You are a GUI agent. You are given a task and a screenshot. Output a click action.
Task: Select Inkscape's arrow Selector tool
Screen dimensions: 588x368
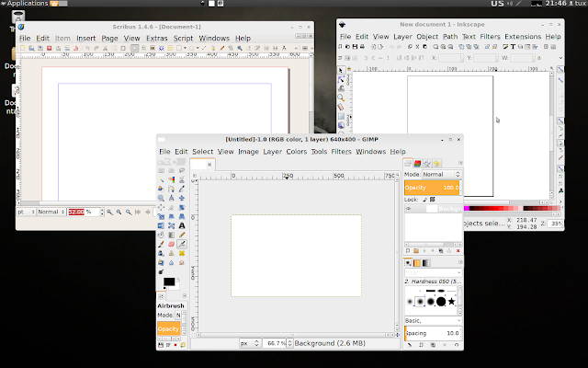point(341,70)
